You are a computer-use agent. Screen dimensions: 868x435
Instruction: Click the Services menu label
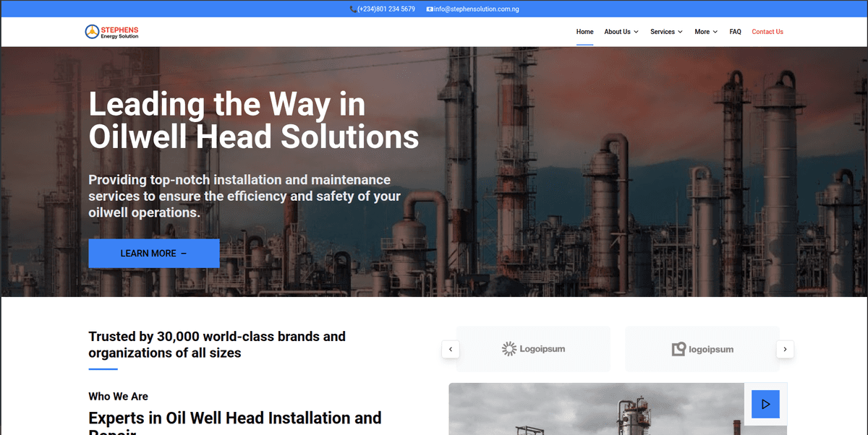click(x=662, y=32)
